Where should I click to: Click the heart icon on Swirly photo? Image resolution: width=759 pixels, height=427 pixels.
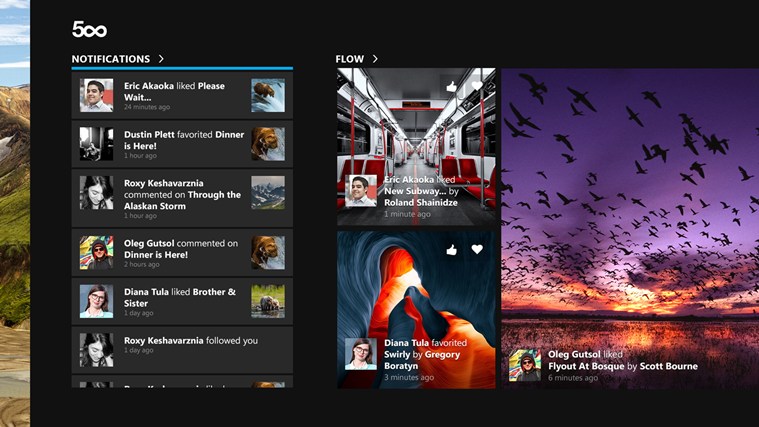pos(477,249)
